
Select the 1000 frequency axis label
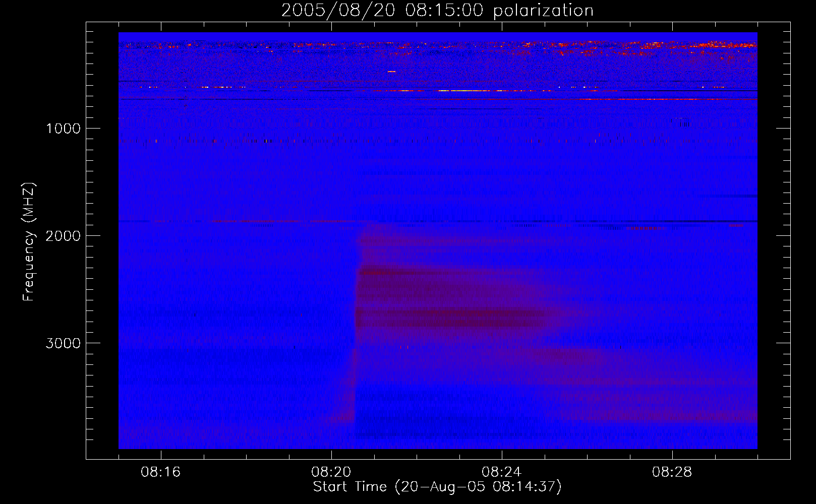[63, 129]
